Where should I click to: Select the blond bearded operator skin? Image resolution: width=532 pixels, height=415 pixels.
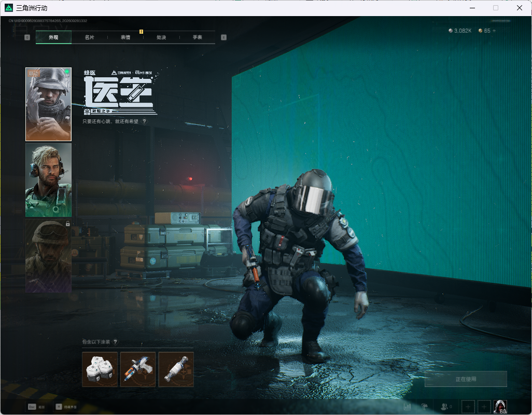point(49,180)
